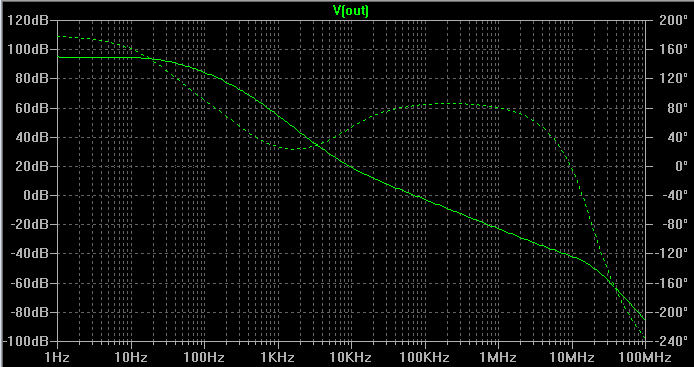This screenshot has width=694, height=367.
Task: Click the 100Hz frequency axis label
Action: [x=204, y=357]
